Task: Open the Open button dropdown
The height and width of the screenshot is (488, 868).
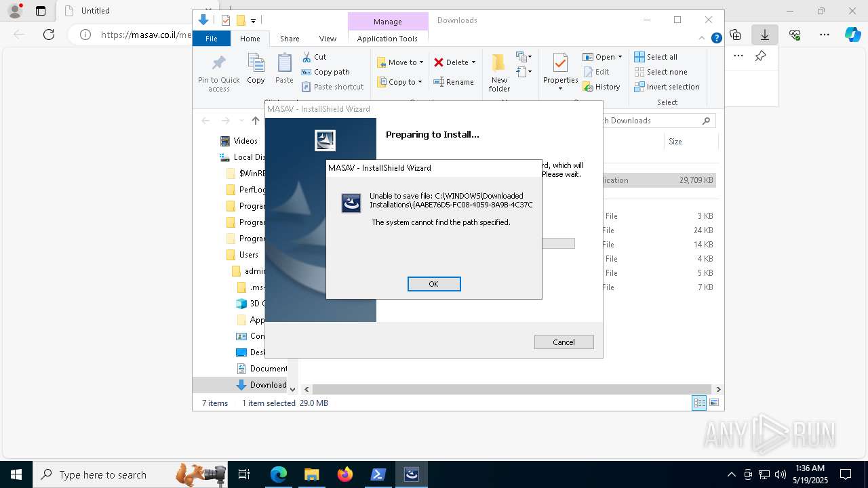Action: 620,57
